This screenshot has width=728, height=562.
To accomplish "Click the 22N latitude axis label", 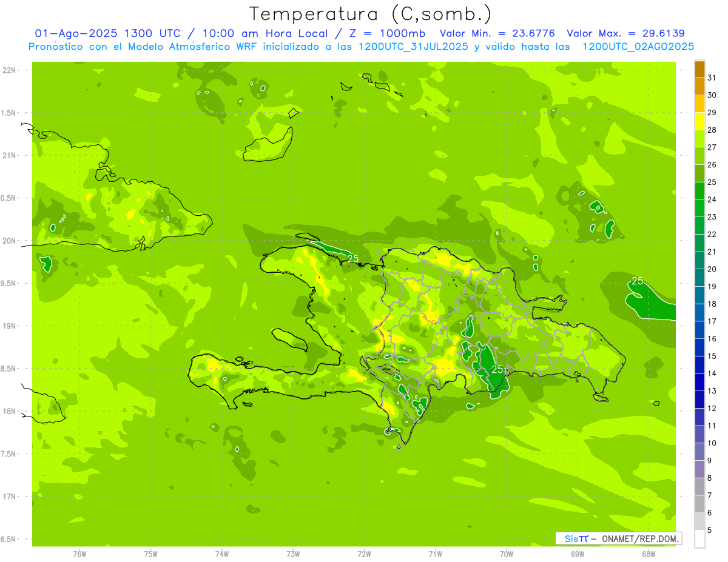I will click(x=9, y=70).
